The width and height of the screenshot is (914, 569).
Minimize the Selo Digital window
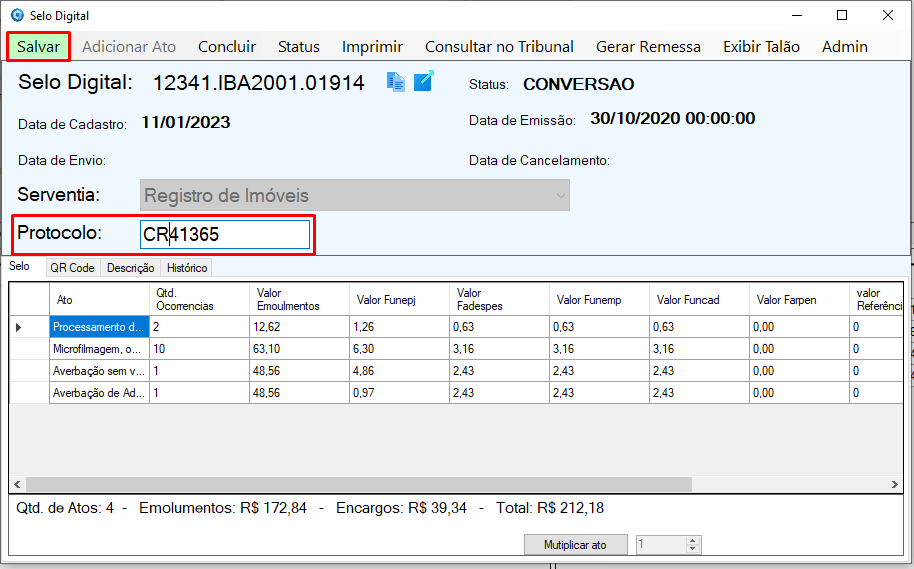coord(797,15)
